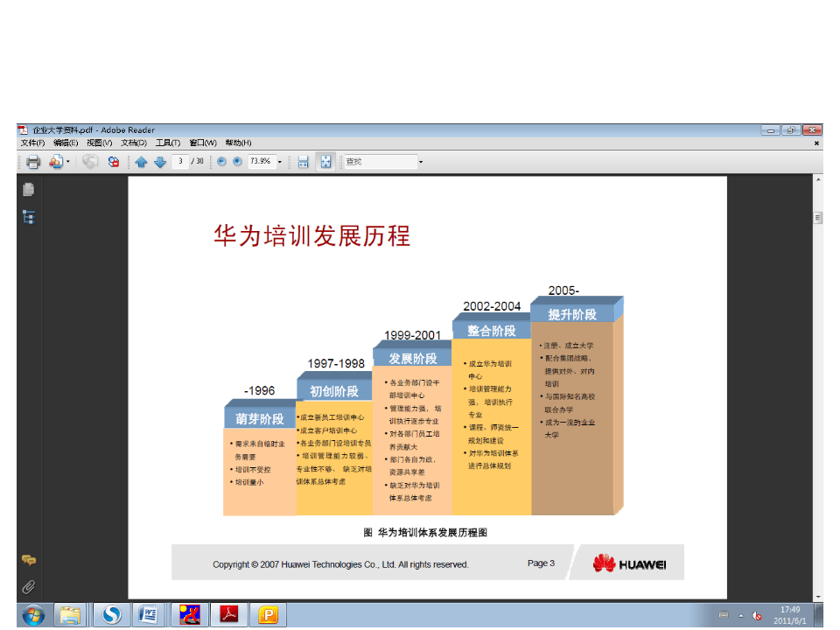This screenshot has height=630, width=840.
Task: Open the Bookmarks panel icon
Action: point(29,217)
